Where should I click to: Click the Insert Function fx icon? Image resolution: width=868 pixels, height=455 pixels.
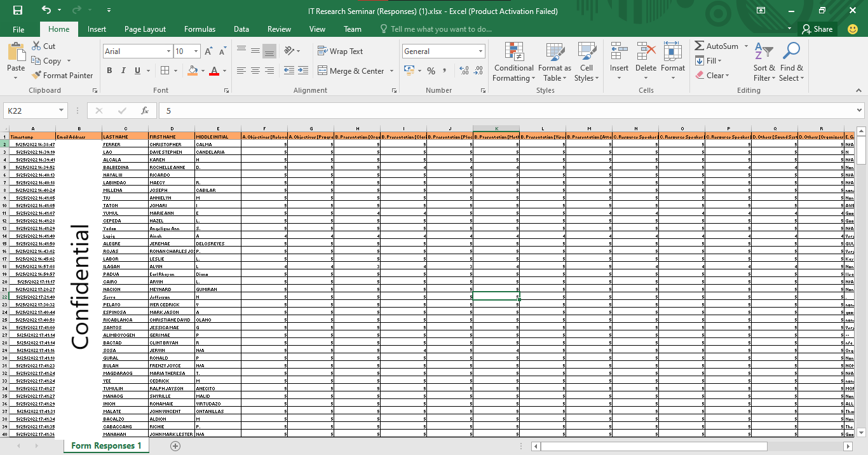coord(145,111)
